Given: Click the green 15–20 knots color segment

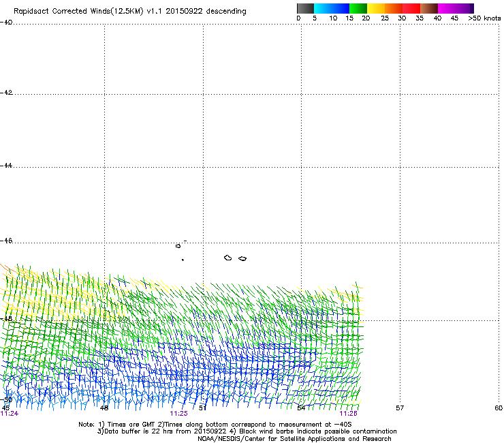Looking at the screenshot, I should (x=358, y=8).
